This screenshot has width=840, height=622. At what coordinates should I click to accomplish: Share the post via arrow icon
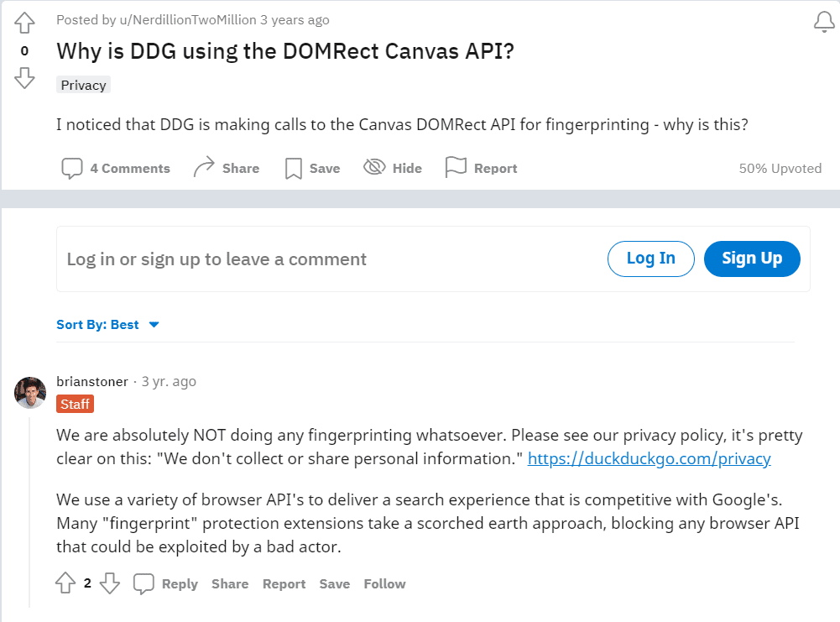click(204, 167)
